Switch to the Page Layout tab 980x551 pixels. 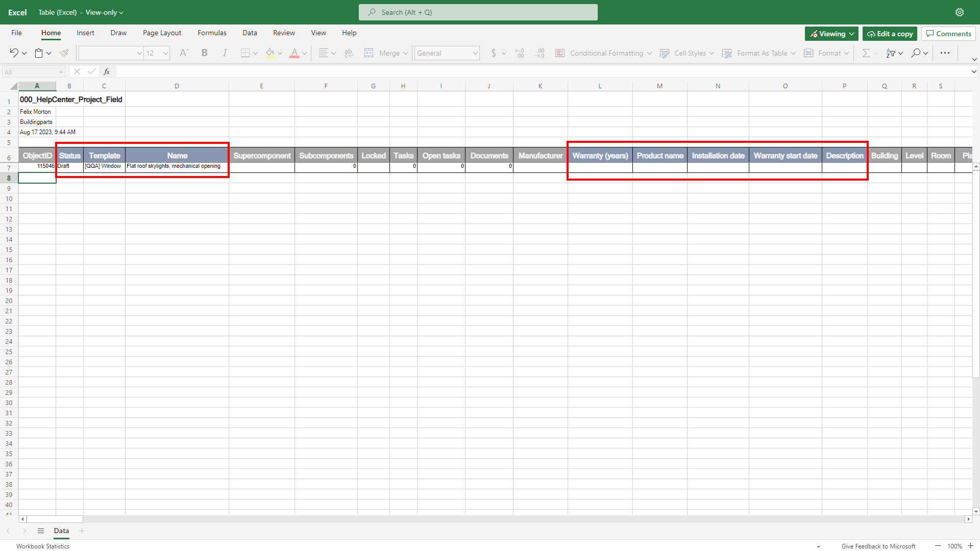pyautogui.click(x=162, y=33)
